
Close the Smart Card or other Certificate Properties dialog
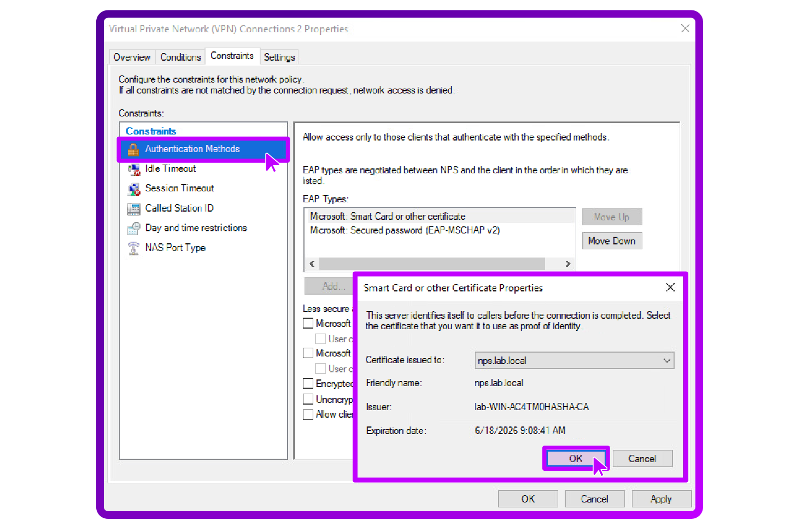point(670,287)
